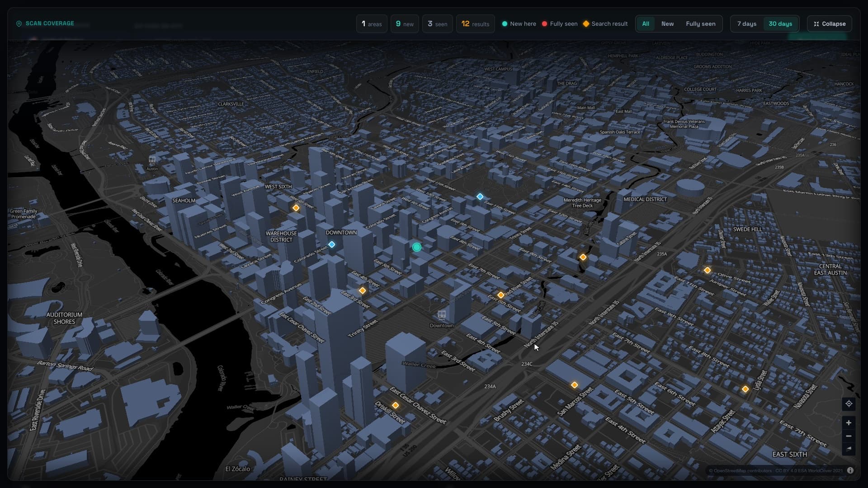Click the WEST SIXTH map label
868x488 pixels.
(278, 187)
